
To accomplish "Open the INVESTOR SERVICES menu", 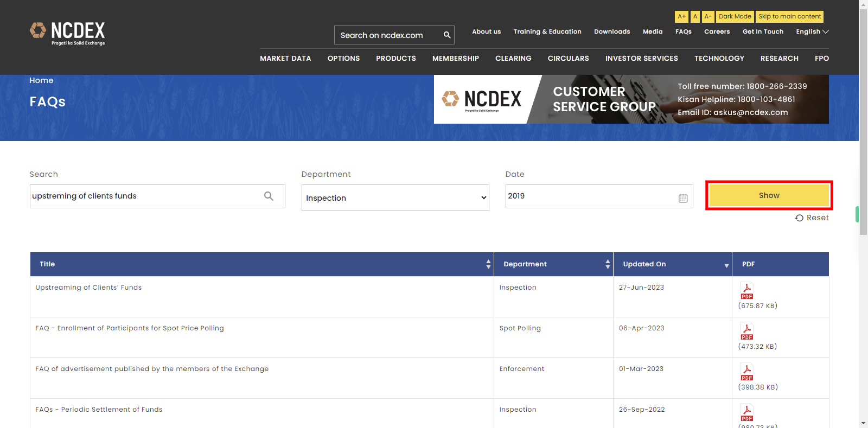I will click(x=642, y=59).
